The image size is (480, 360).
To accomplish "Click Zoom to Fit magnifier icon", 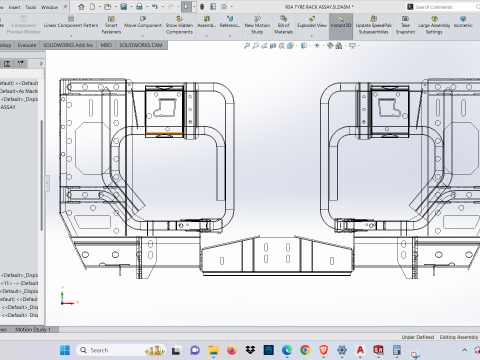I will 247,46.
